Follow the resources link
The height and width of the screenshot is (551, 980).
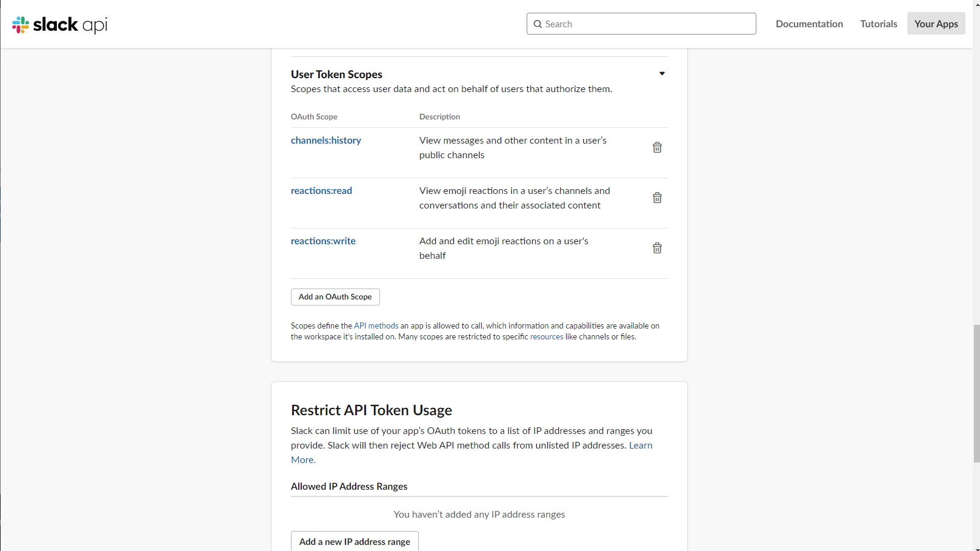[x=547, y=336]
